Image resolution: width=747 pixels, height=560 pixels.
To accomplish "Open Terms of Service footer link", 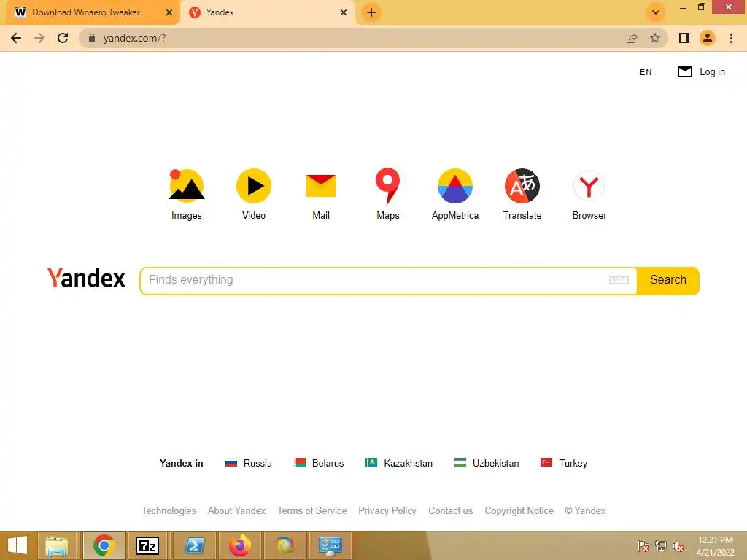I will (x=312, y=510).
